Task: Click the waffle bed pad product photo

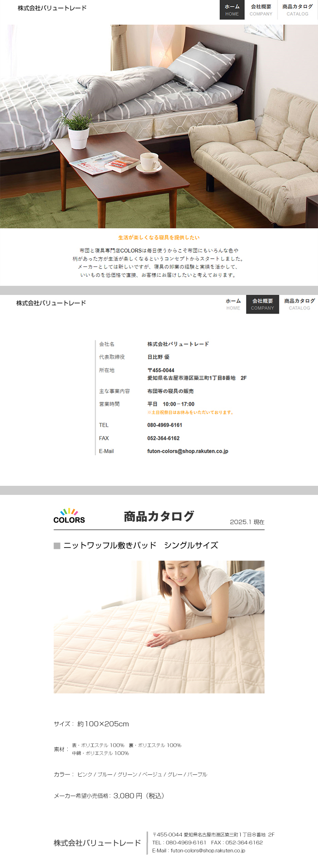Action: (x=159, y=627)
